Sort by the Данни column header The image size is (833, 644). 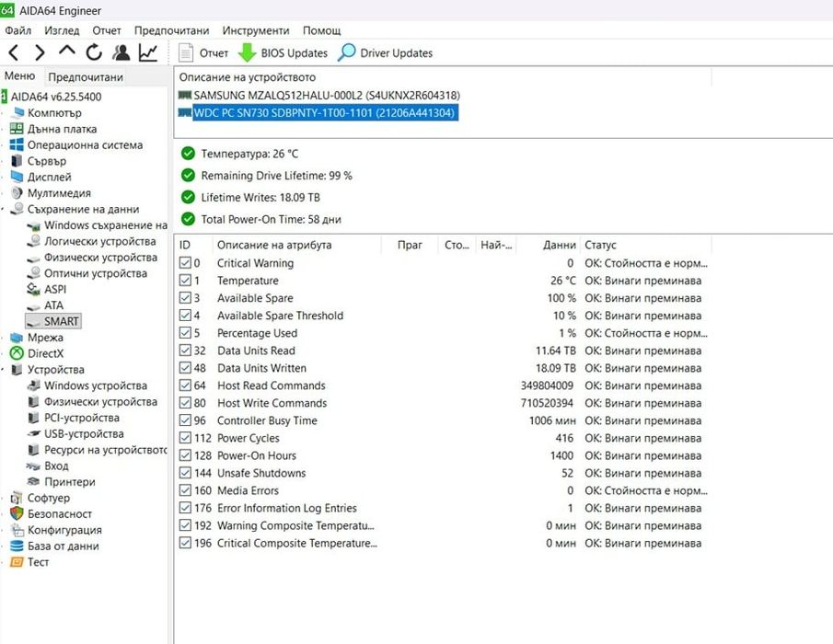[549, 245]
